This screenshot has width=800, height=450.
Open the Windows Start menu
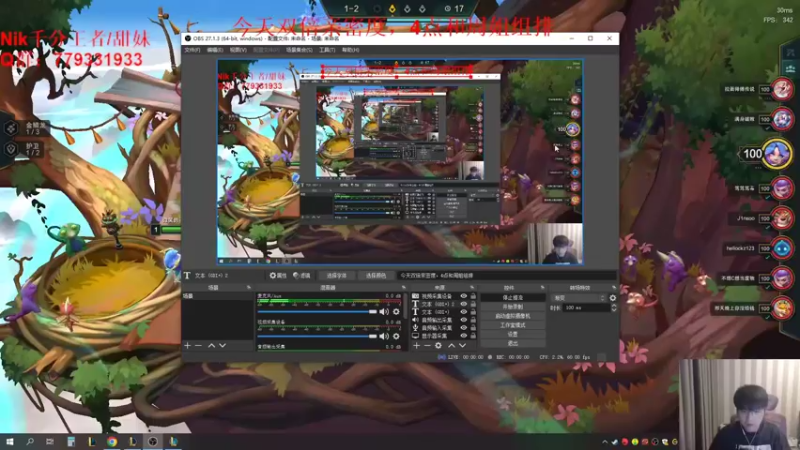click(10, 442)
